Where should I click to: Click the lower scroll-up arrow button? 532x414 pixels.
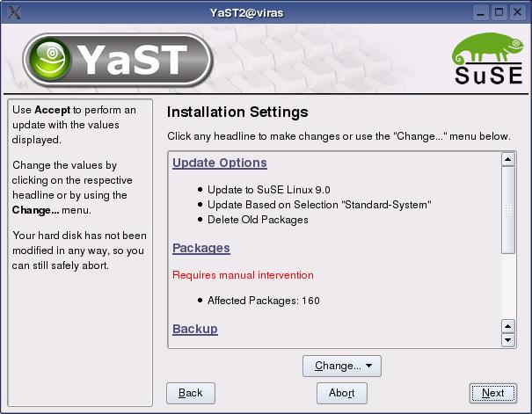click(x=508, y=326)
